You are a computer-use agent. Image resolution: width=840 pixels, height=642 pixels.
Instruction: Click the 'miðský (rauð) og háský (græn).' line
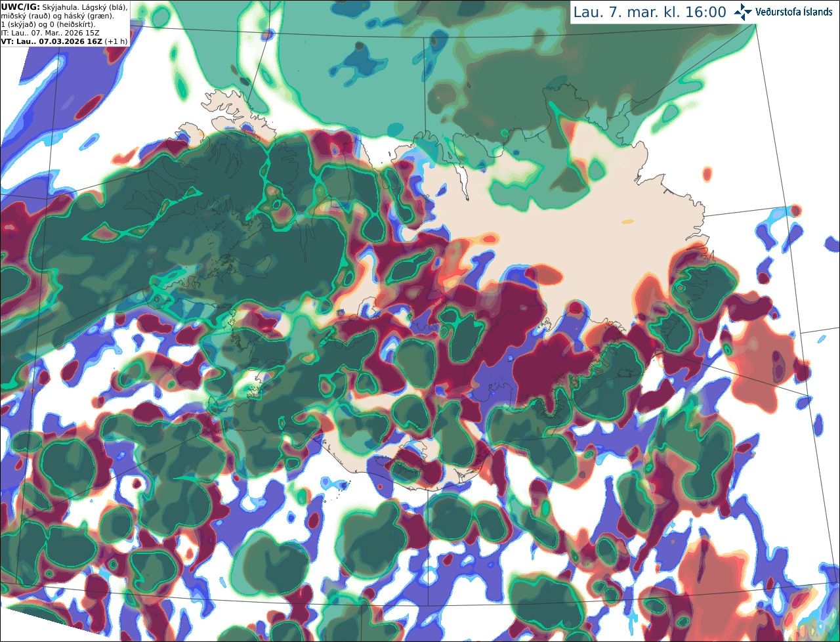(57, 15)
